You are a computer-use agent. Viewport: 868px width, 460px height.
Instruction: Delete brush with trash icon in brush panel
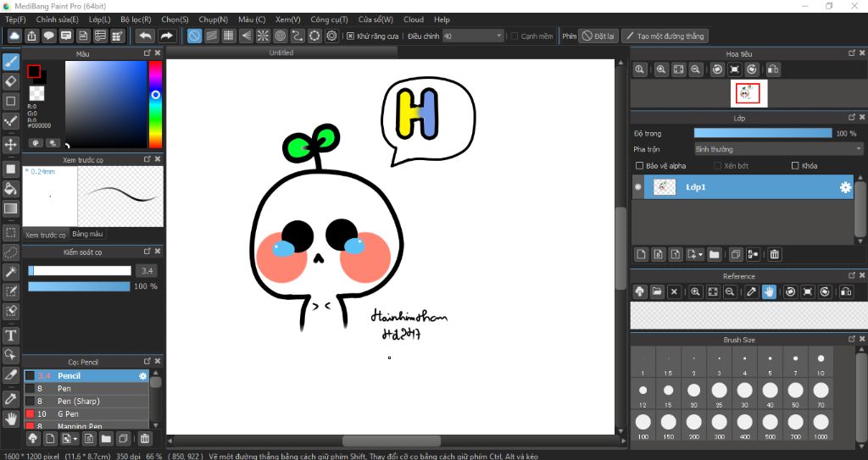pyautogui.click(x=144, y=439)
